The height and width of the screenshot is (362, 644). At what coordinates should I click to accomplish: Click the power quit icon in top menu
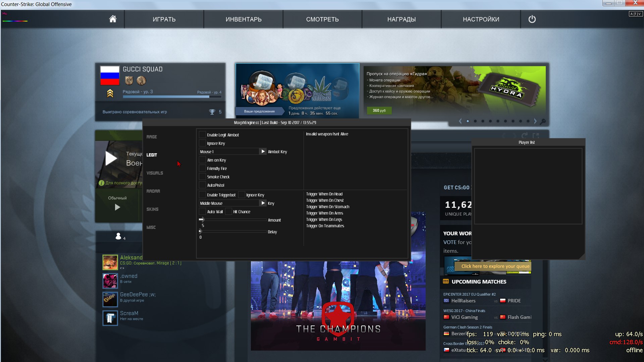click(532, 19)
